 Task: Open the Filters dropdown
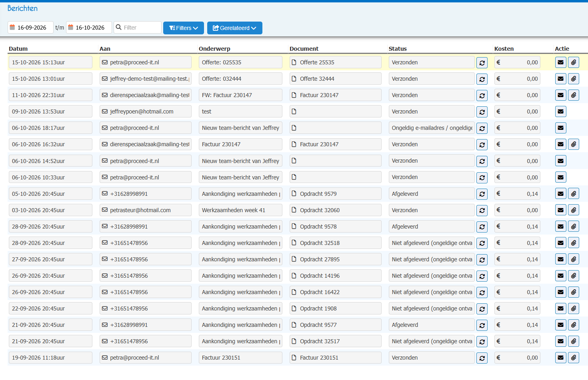pyautogui.click(x=184, y=28)
